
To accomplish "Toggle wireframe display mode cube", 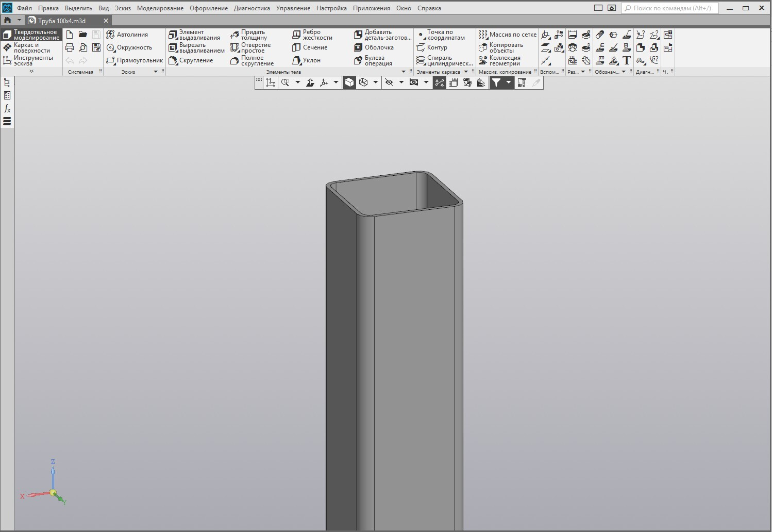I will coord(363,82).
